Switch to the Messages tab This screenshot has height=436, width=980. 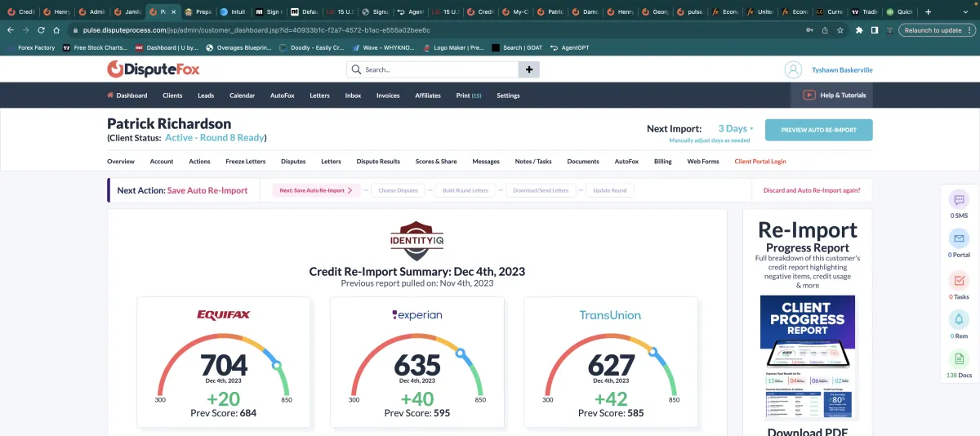tap(486, 162)
